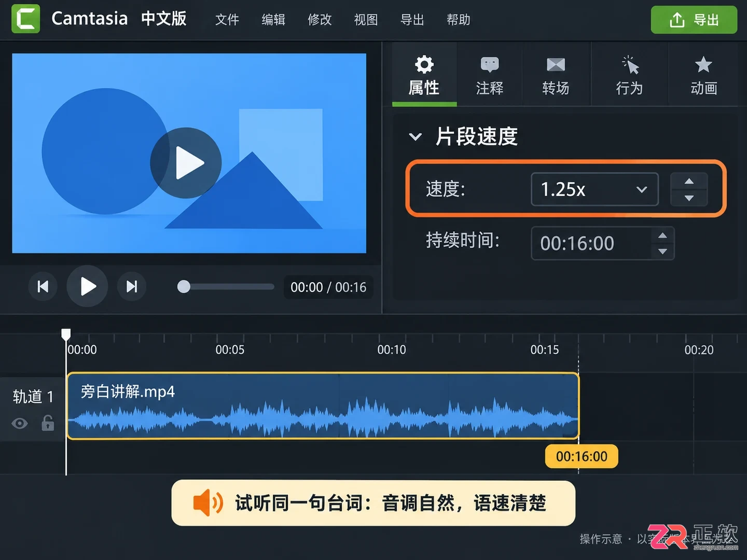Switch to the 行为 behaviors tab
Viewport: 747px width, 560px height.
tap(629, 75)
